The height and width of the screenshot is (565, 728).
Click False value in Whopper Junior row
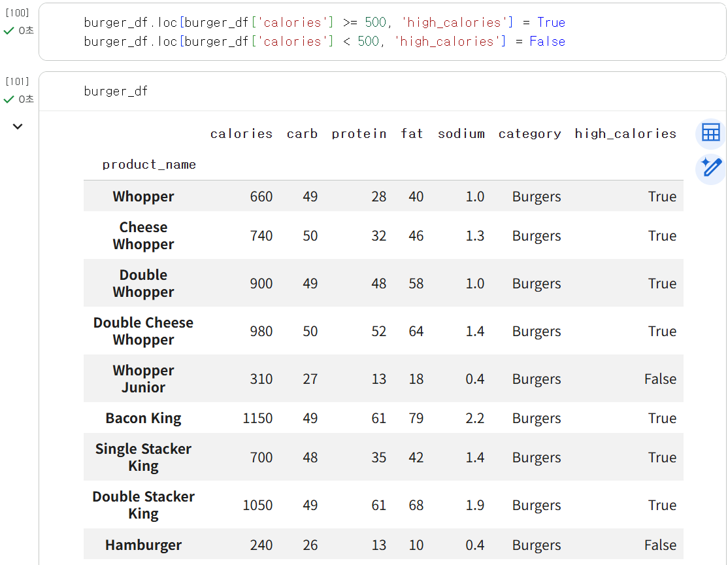pos(660,379)
